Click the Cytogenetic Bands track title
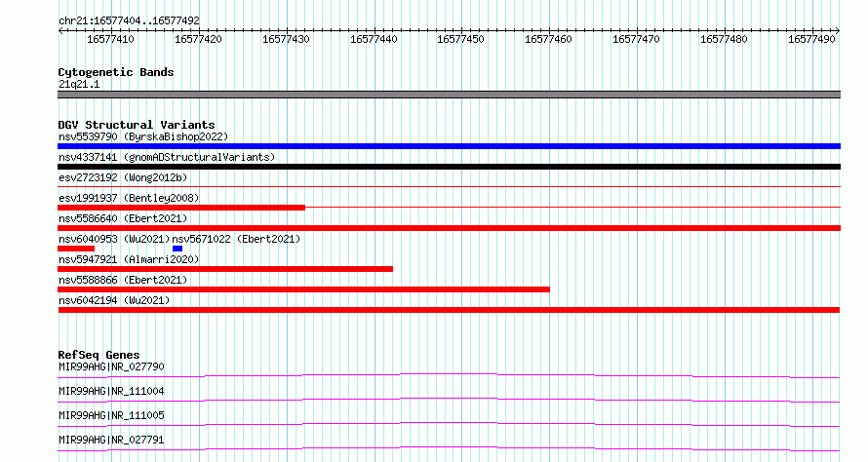Screen dimensions: 868x462 [116, 72]
